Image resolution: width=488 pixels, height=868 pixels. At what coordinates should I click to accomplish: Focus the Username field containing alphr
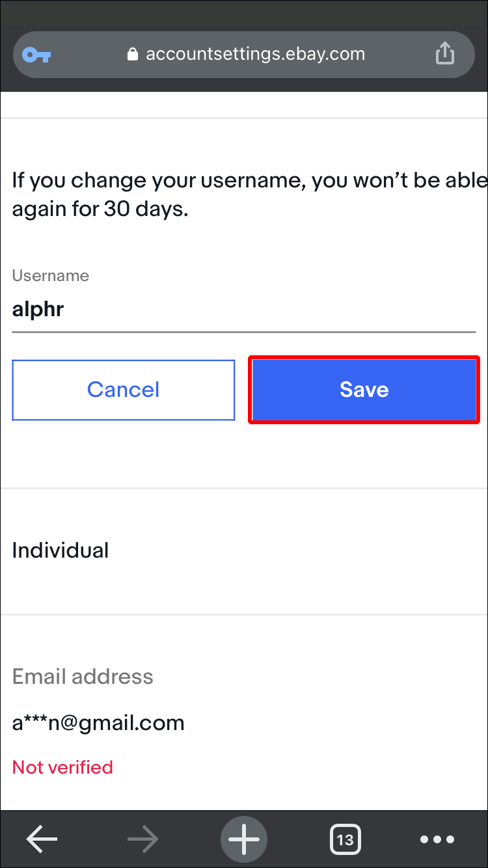[244, 309]
